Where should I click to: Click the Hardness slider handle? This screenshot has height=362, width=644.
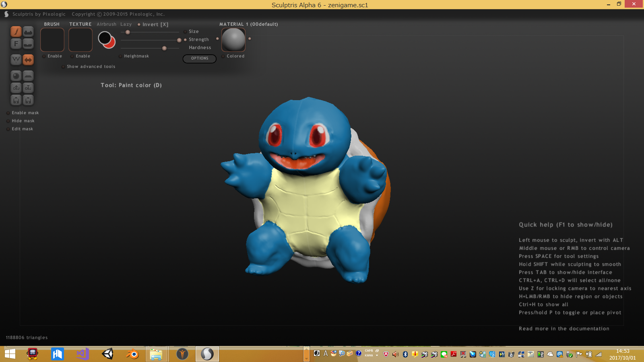(x=164, y=48)
